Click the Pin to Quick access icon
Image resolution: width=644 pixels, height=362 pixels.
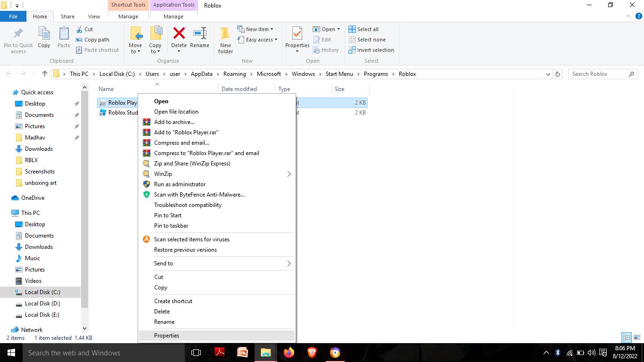coord(18,34)
